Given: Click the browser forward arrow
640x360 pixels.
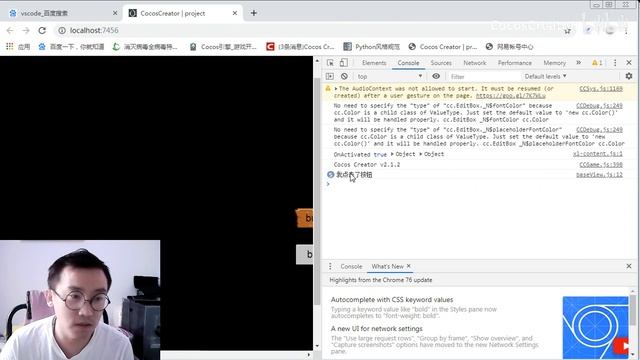Looking at the screenshot, I should point(26,31).
